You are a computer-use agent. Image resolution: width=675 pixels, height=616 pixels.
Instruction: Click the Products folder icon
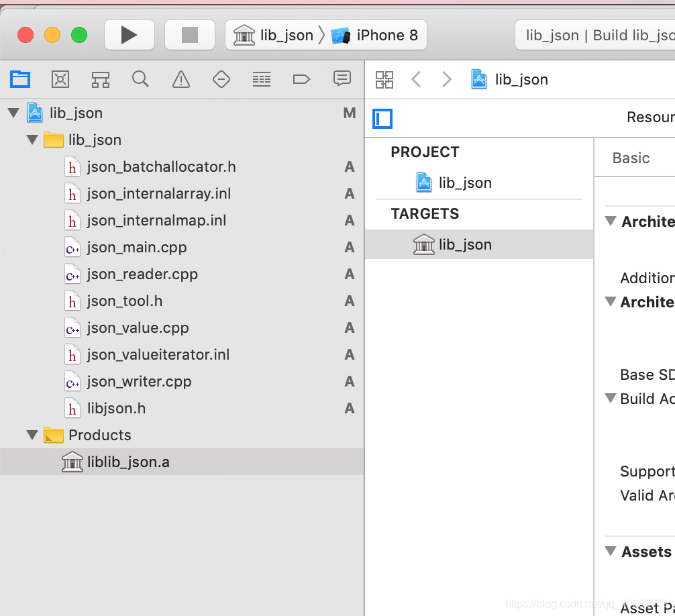tap(54, 435)
